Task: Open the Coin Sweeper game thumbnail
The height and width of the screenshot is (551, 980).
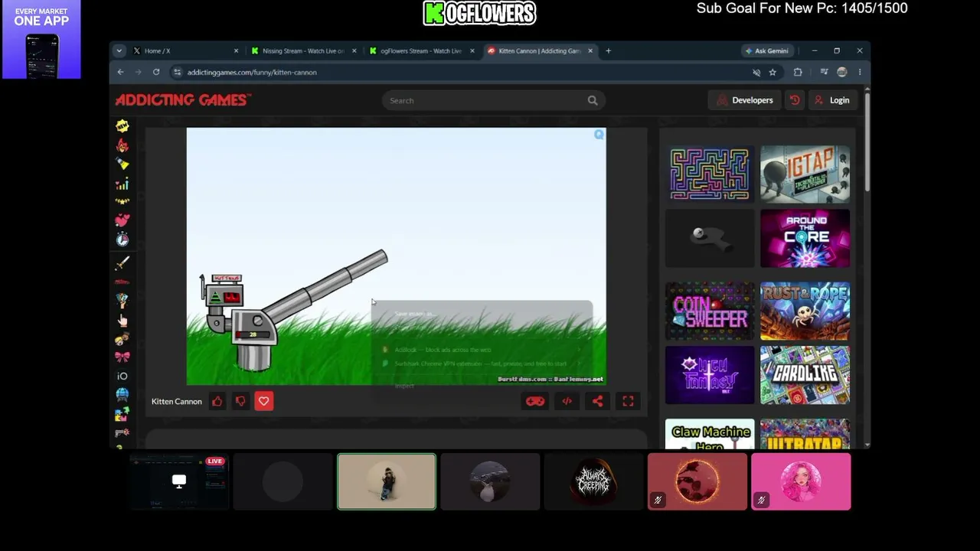Action: pyautogui.click(x=710, y=311)
